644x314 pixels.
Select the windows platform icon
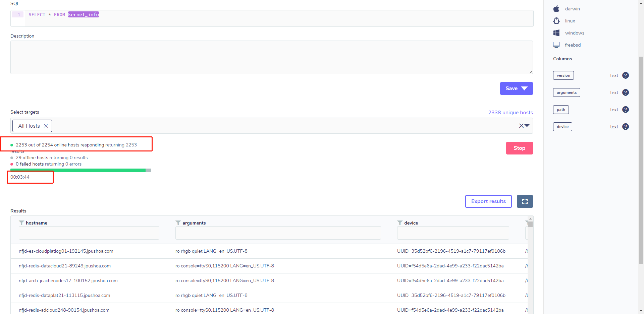tap(556, 33)
